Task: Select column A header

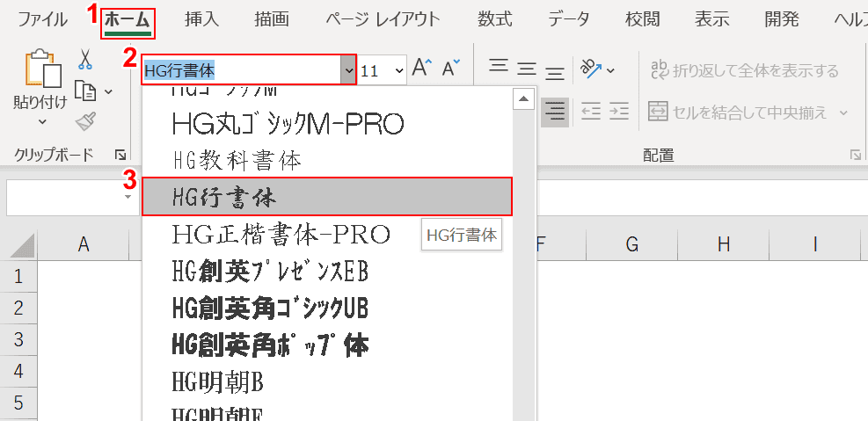Action: pos(83,244)
